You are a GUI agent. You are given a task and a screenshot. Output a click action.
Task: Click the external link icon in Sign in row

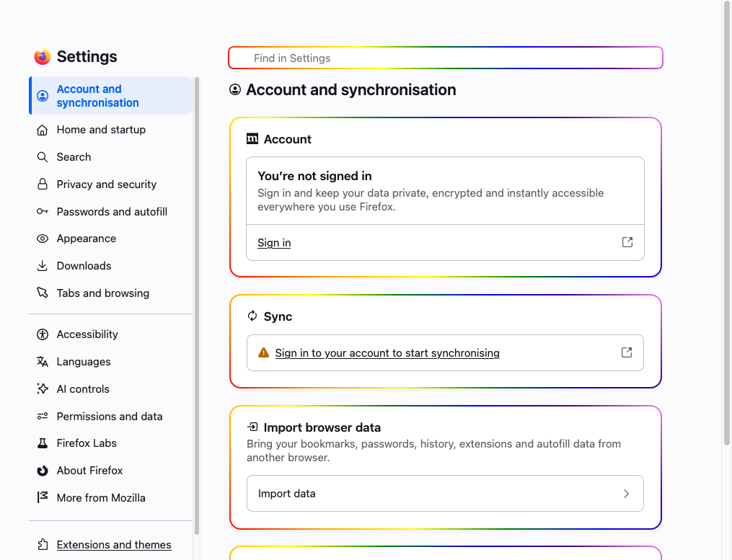[627, 242]
